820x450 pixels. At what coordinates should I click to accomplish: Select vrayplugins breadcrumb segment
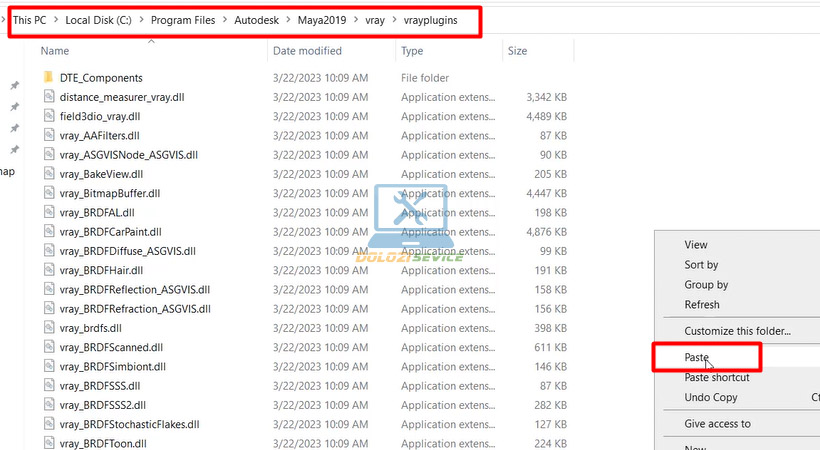[430, 20]
